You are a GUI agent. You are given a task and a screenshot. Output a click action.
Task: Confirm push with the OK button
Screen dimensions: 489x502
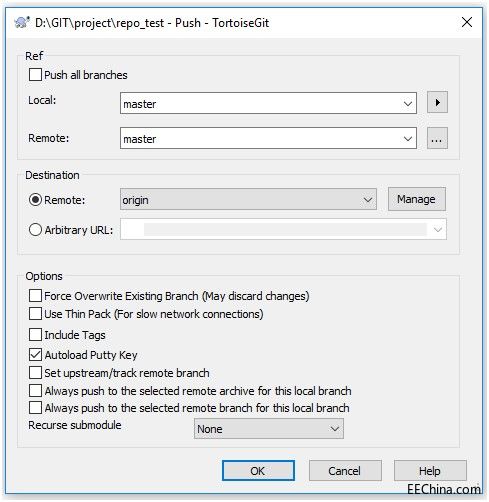[x=258, y=471]
